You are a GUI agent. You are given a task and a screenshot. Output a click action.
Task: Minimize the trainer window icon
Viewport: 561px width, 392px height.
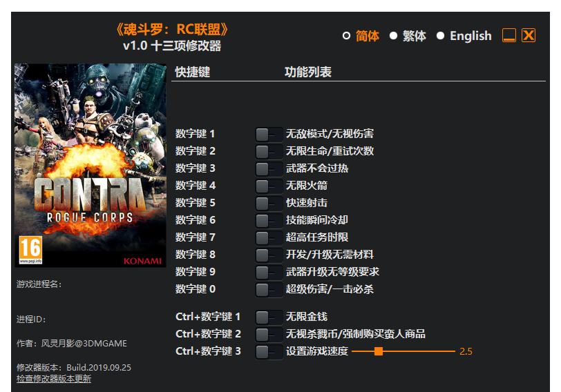point(508,35)
